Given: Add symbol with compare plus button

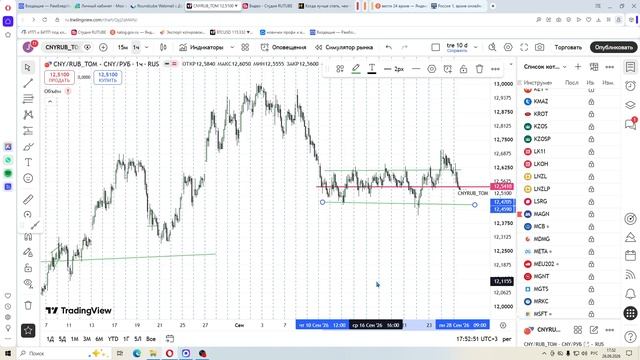Looking at the screenshot, I should [x=103, y=47].
